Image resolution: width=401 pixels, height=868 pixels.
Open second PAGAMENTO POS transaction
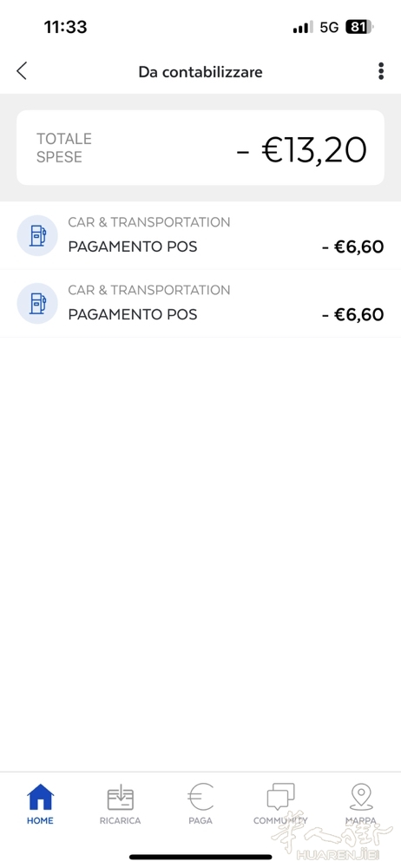[x=200, y=303]
